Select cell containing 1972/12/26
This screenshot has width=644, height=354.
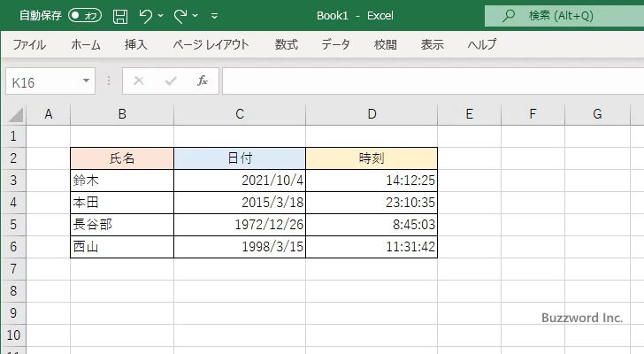point(240,225)
